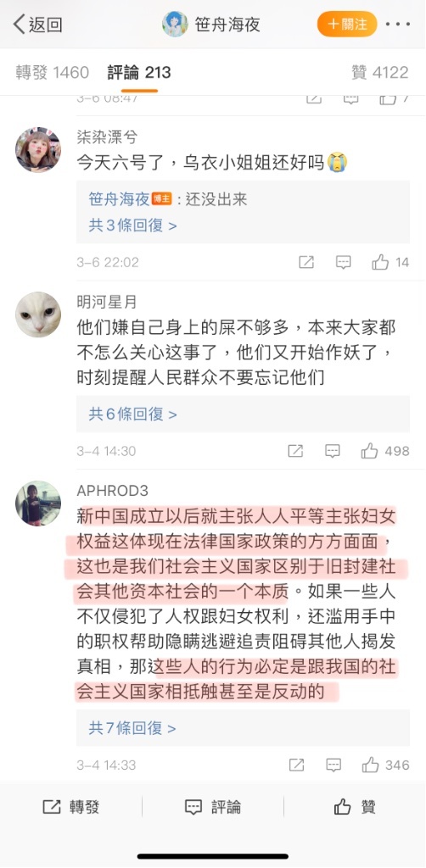Tap the bottom 贊 like button
426x868 pixels.
pos(355,807)
